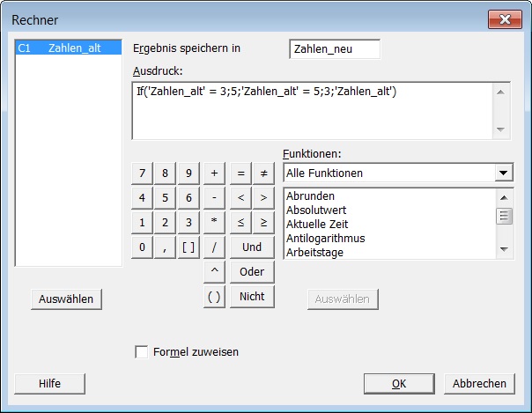Click the 2 digit key

pyautogui.click(x=165, y=223)
